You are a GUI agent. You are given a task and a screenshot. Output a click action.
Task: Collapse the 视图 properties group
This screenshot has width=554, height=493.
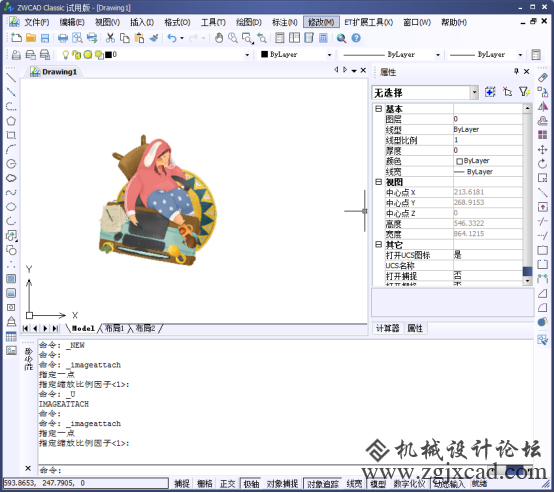pyautogui.click(x=378, y=182)
